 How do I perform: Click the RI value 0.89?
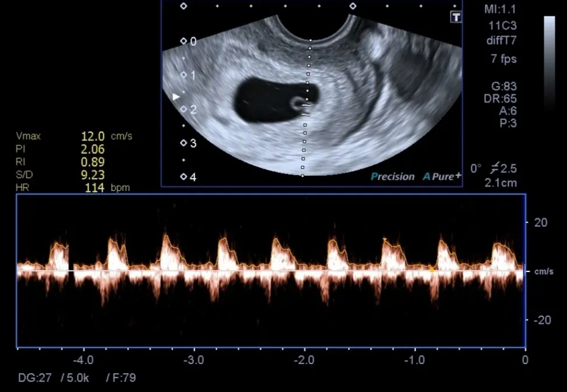pyautogui.click(x=93, y=161)
